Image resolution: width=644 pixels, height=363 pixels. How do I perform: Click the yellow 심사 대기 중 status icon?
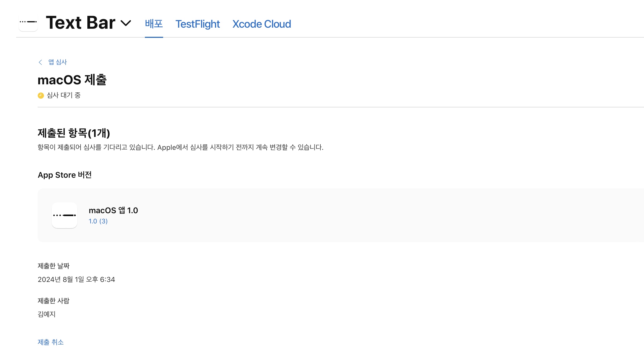[x=41, y=96]
